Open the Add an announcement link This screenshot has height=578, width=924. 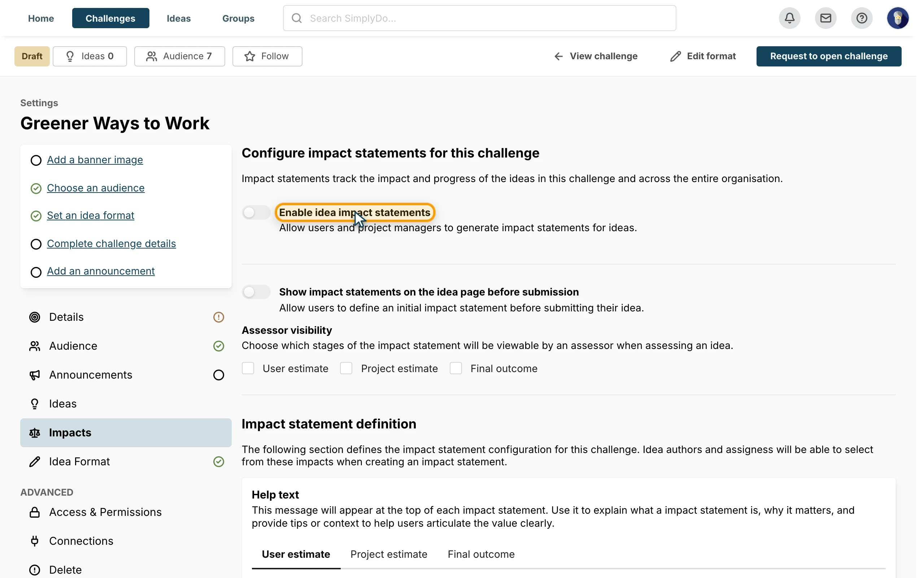point(101,271)
